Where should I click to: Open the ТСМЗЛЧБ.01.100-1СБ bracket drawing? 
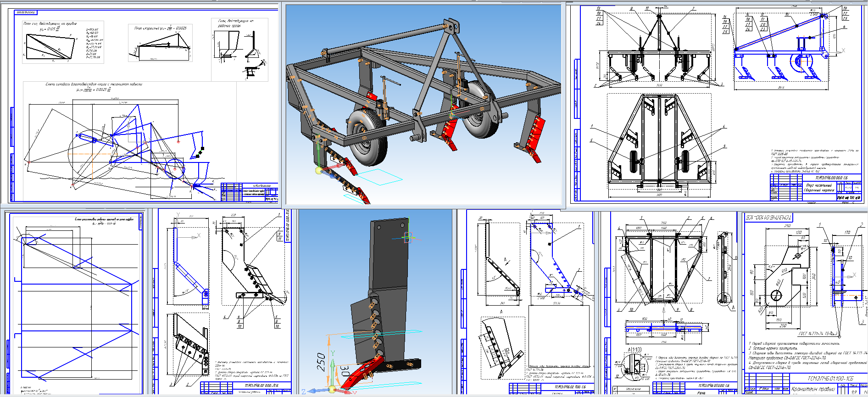tap(805, 303)
